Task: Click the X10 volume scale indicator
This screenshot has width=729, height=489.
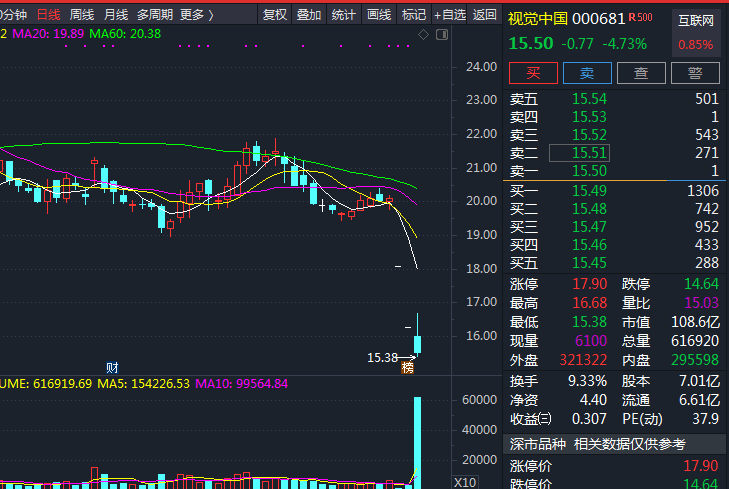Action: [464, 482]
